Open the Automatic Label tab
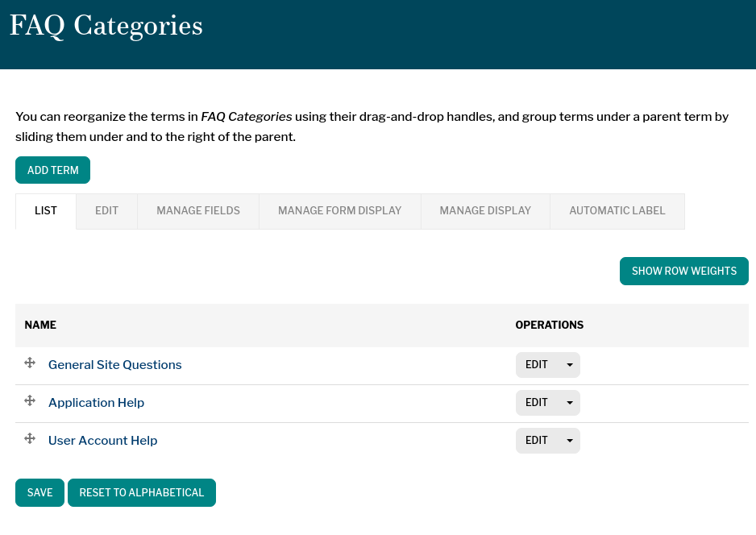Viewport: 756px width, 535px height. click(x=617, y=211)
